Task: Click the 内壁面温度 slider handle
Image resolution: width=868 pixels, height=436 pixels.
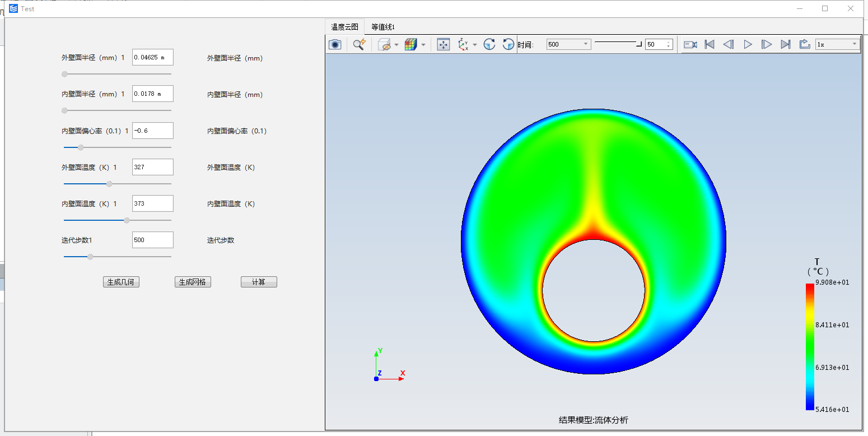Action: coord(127,220)
